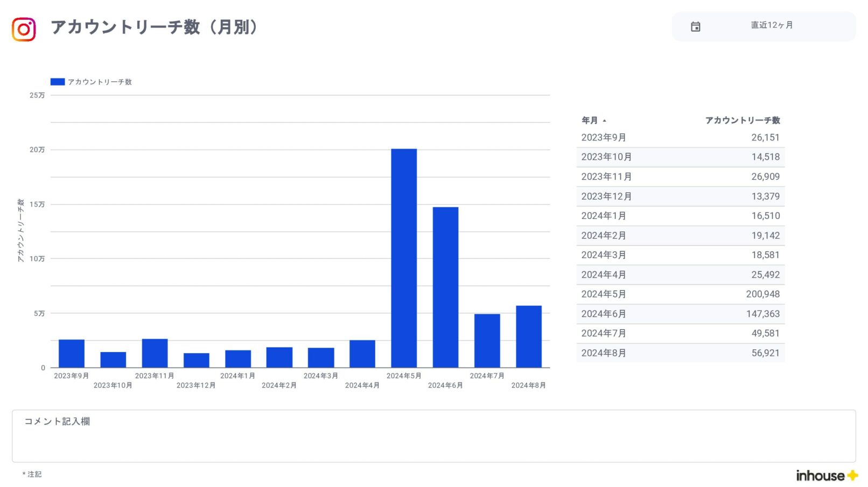
Task: Open the 直近12ヶ月 date range dropdown
Action: pyautogui.click(x=771, y=25)
